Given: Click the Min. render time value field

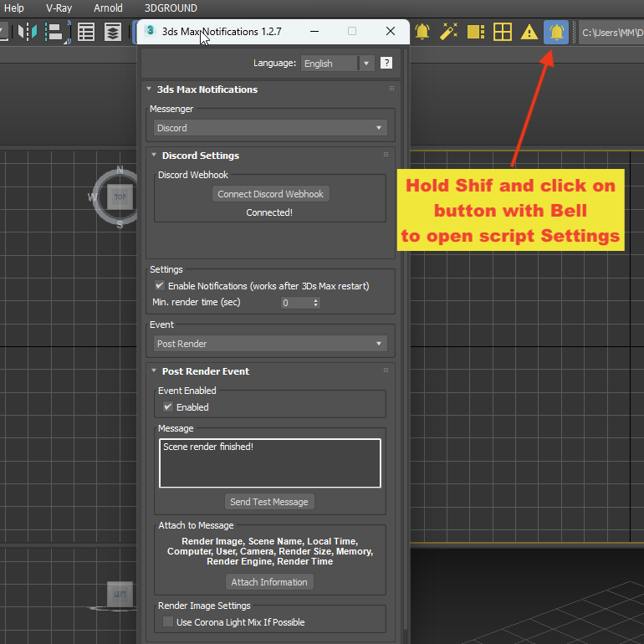Looking at the screenshot, I should coord(296,303).
